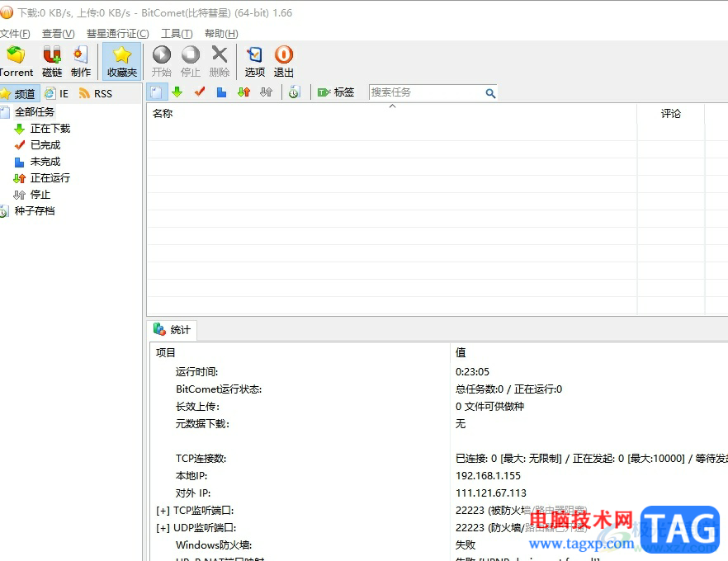The width and height of the screenshot is (728, 561).
Task: Click the Tags (标签) button
Action: [336, 92]
